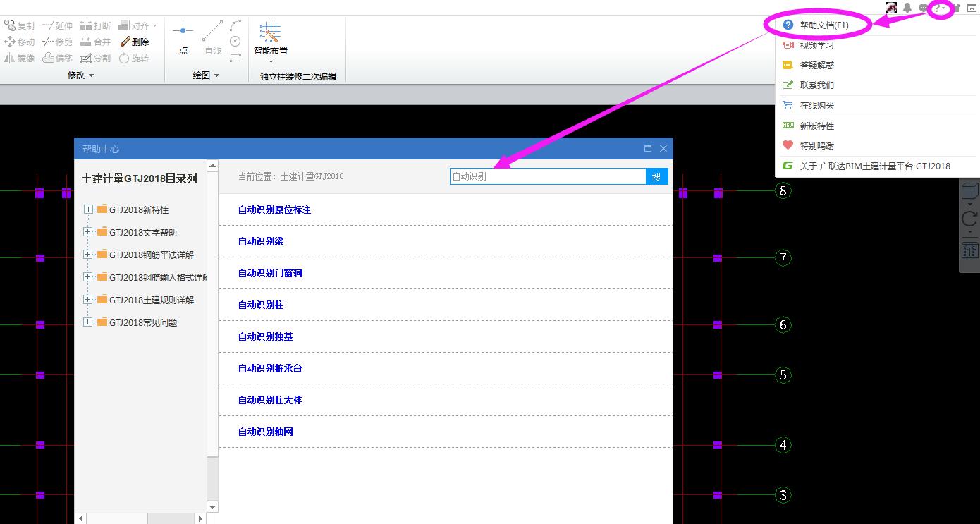Select the 偏移 (offset) tool
Image resolution: width=980 pixels, height=524 pixels.
click(57, 59)
